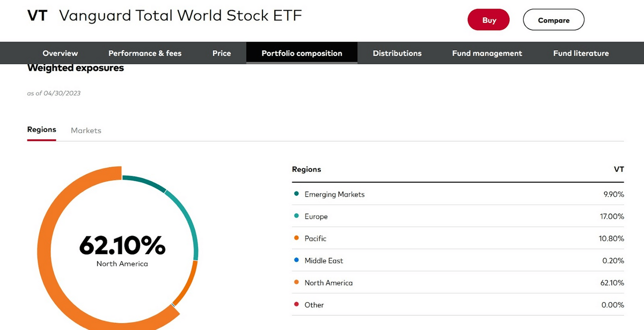Screen dimensions: 644x330
Task: Click the North America row's legend dot
Action: click(x=296, y=282)
